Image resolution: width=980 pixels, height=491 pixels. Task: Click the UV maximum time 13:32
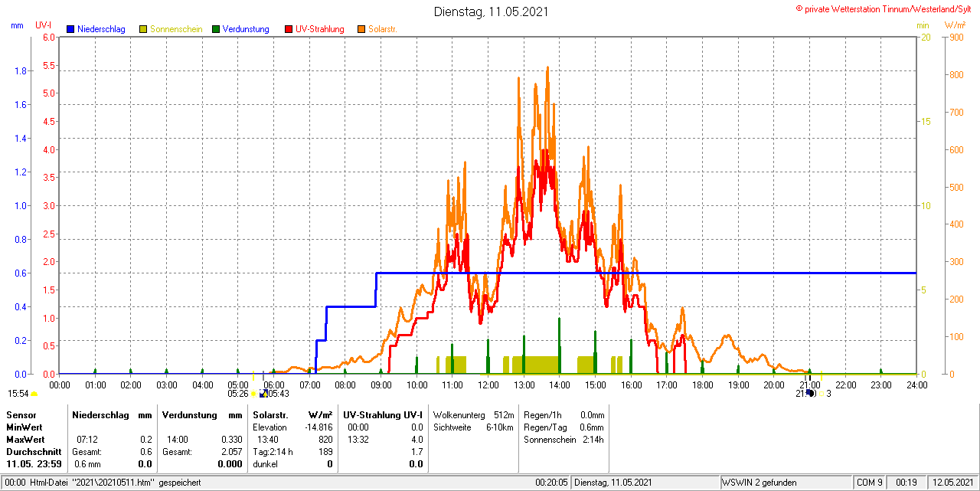point(358,440)
